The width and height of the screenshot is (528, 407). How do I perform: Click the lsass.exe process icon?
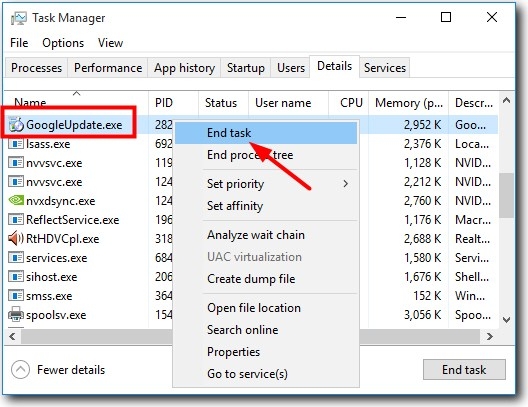pyautogui.click(x=16, y=144)
